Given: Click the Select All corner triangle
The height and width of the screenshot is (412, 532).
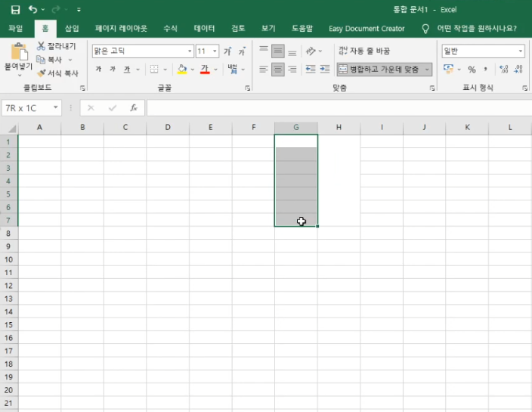Looking at the screenshot, I should [12, 129].
